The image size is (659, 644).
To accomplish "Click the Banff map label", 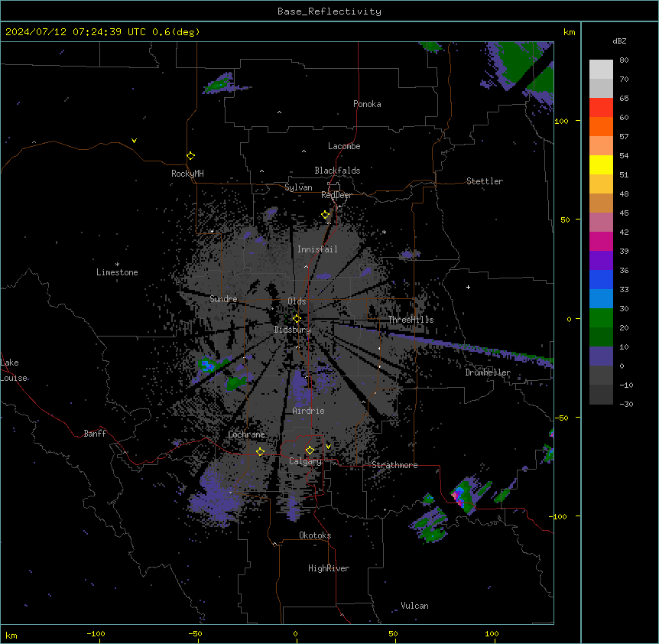I will [95, 434].
